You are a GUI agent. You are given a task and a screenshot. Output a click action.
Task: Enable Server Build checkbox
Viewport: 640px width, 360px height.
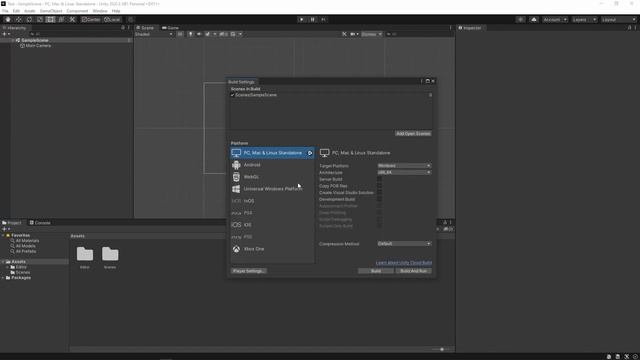380,179
